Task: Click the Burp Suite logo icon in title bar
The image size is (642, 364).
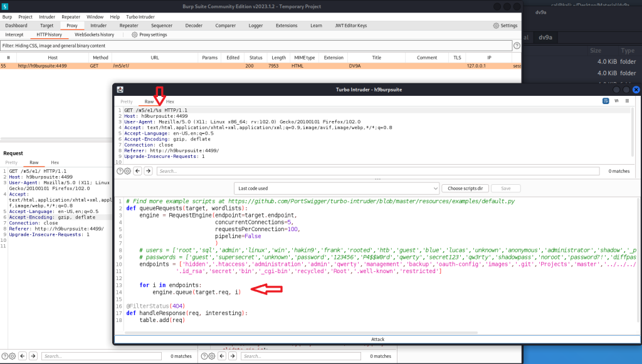Action: (x=5, y=6)
